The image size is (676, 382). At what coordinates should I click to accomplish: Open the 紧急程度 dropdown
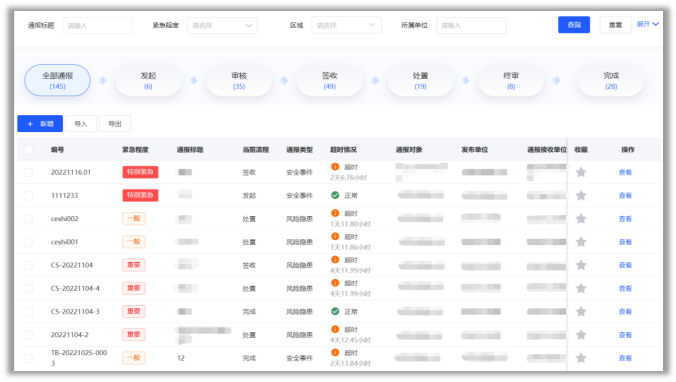point(222,25)
